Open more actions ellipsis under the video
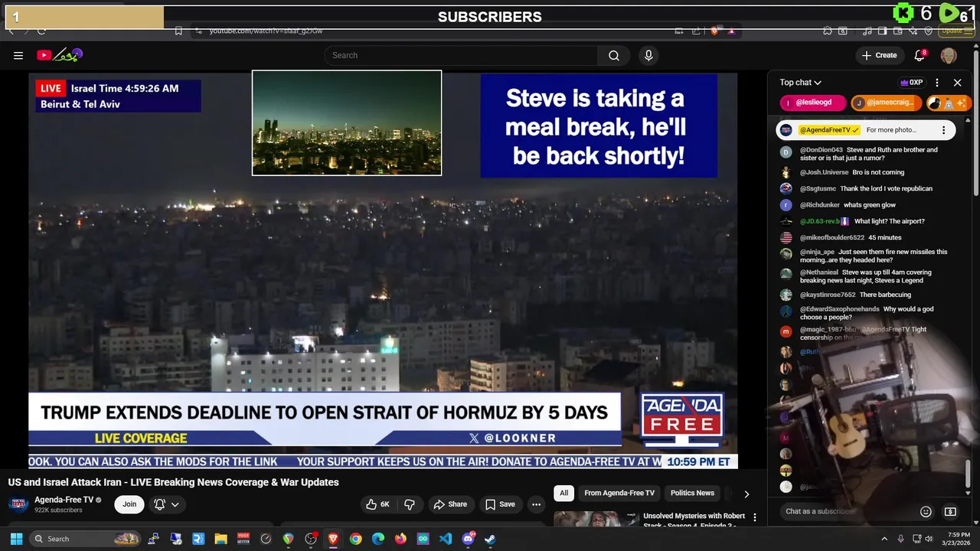This screenshot has height=551, width=980. (536, 504)
